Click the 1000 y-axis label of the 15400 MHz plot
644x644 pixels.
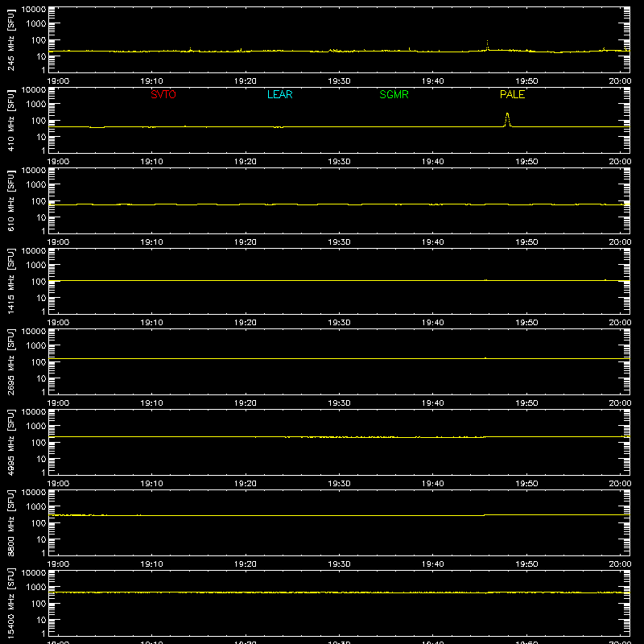(36, 587)
